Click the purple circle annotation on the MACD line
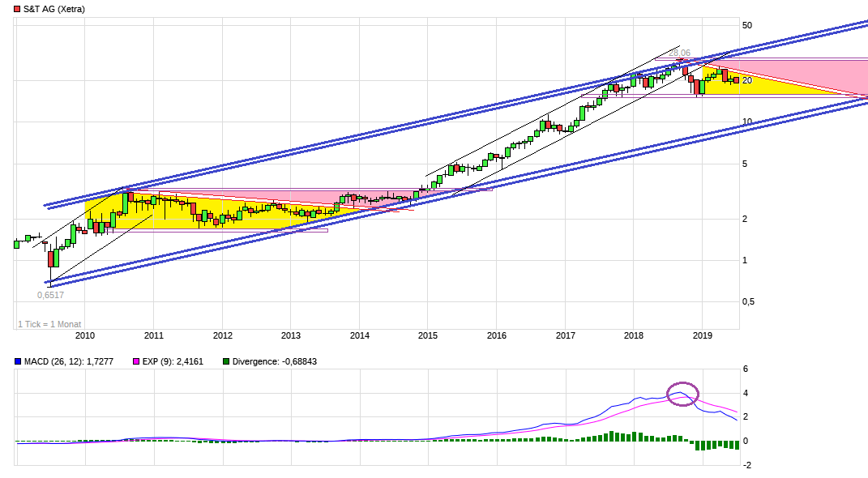This screenshot has height=478, width=868. point(683,393)
